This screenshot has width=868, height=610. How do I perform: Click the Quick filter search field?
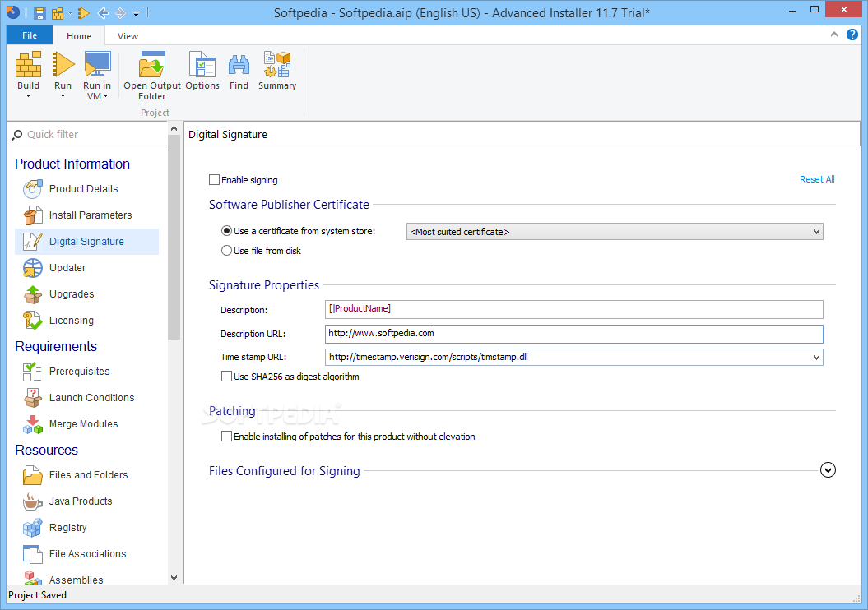click(x=89, y=134)
